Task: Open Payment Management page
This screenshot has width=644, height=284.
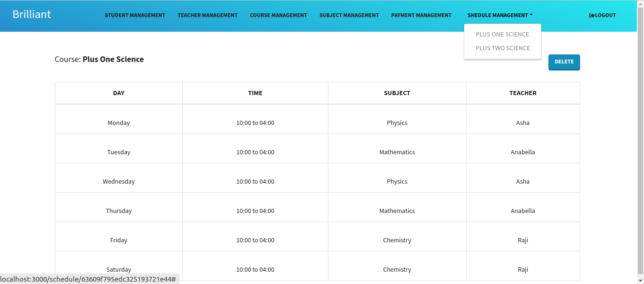Action: point(421,15)
